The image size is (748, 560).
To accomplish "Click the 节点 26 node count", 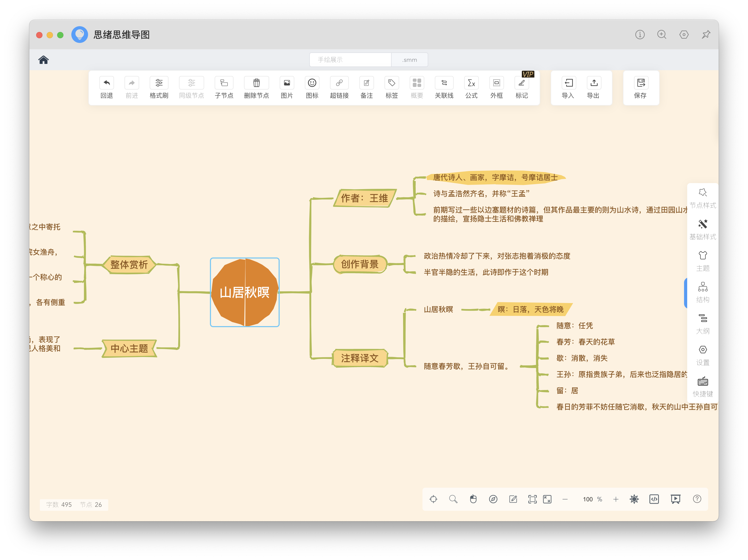I will point(91,504).
